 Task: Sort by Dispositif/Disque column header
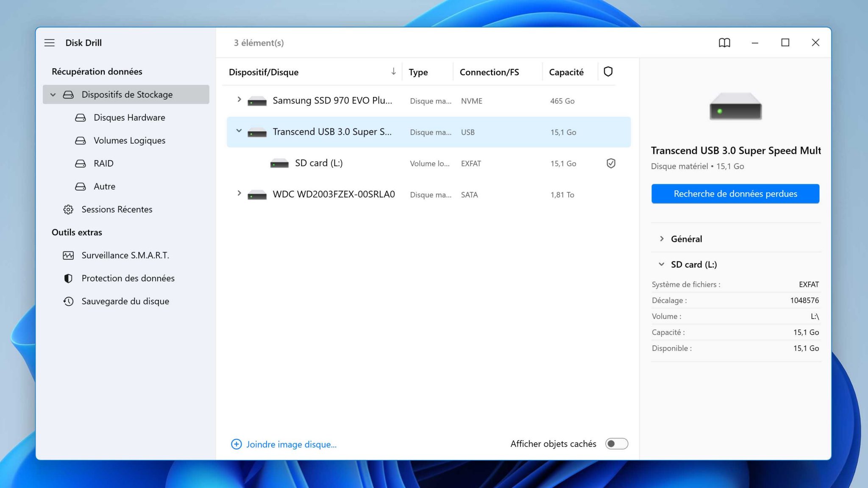click(264, 72)
